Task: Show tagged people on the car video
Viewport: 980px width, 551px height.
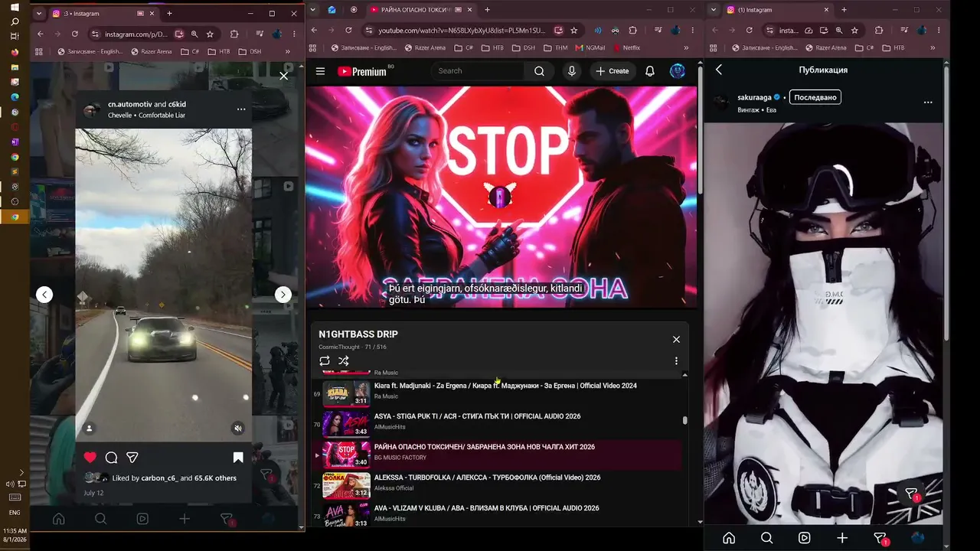Action: 89,429
